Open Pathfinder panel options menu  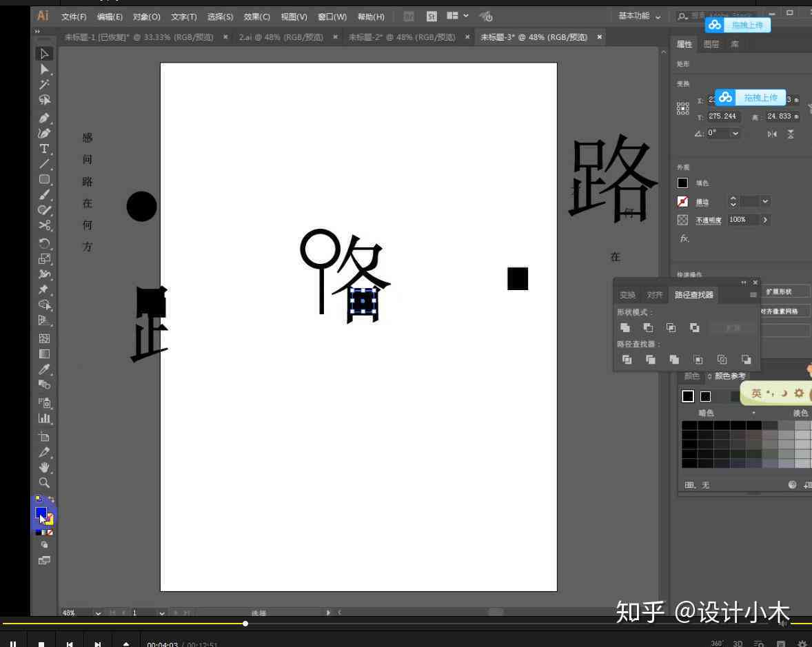coord(753,295)
